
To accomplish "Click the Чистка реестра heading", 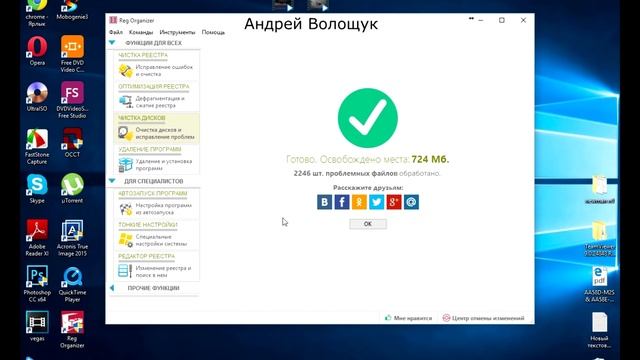I will [x=143, y=55].
